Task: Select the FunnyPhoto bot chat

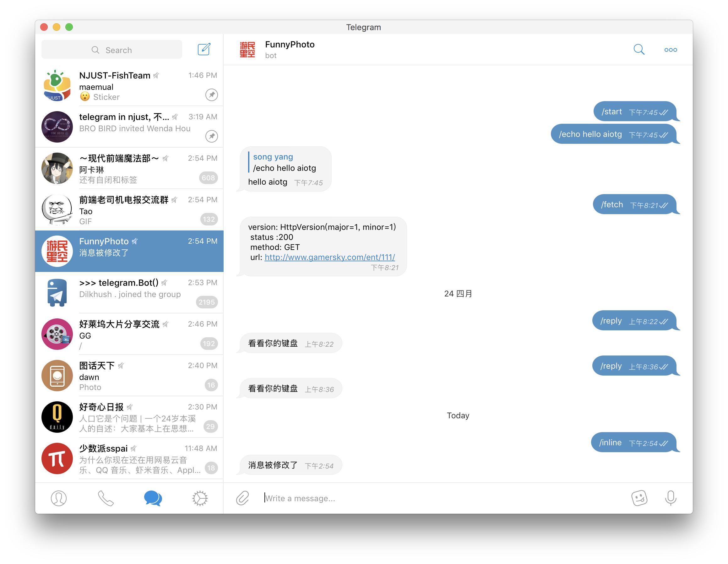Action: [x=131, y=247]
